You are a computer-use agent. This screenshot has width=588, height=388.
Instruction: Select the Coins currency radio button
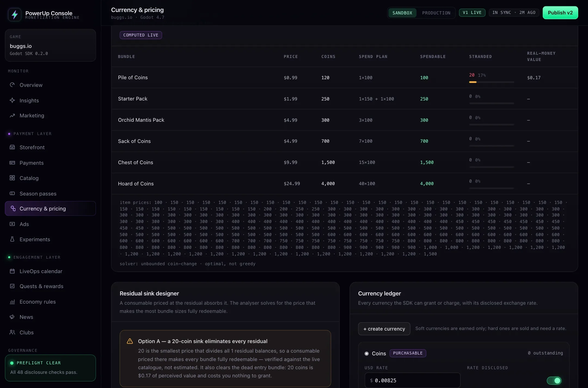coord(367,353)
